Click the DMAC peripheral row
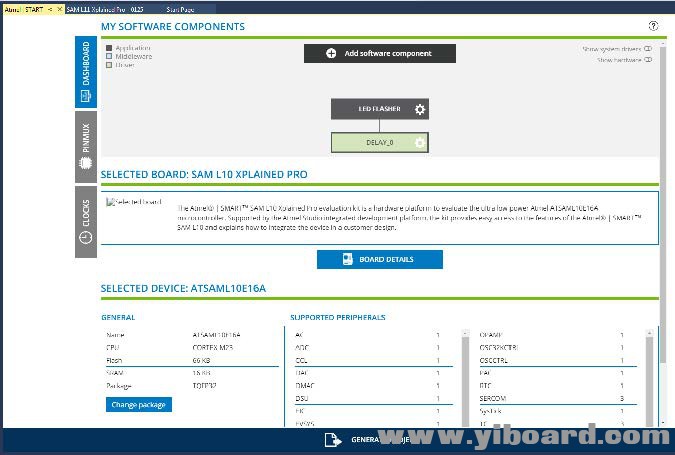This screenshot has height=455, width=675. point(373,386)
